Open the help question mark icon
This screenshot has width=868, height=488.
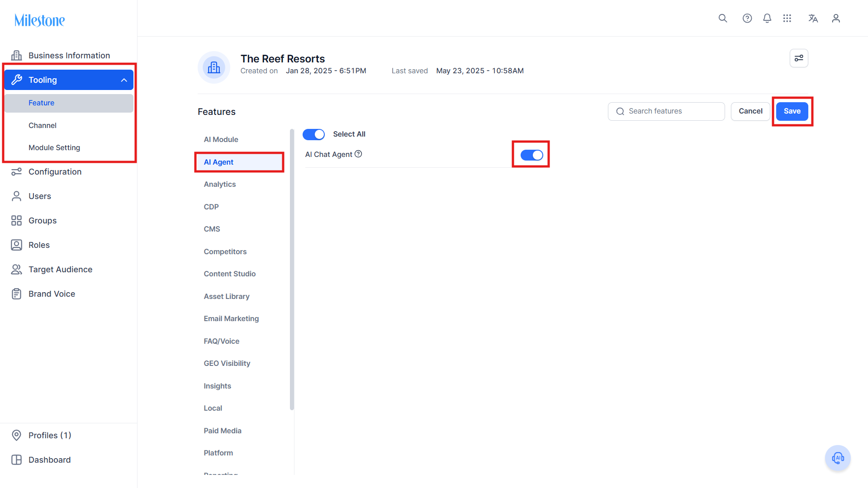point(747,18)
